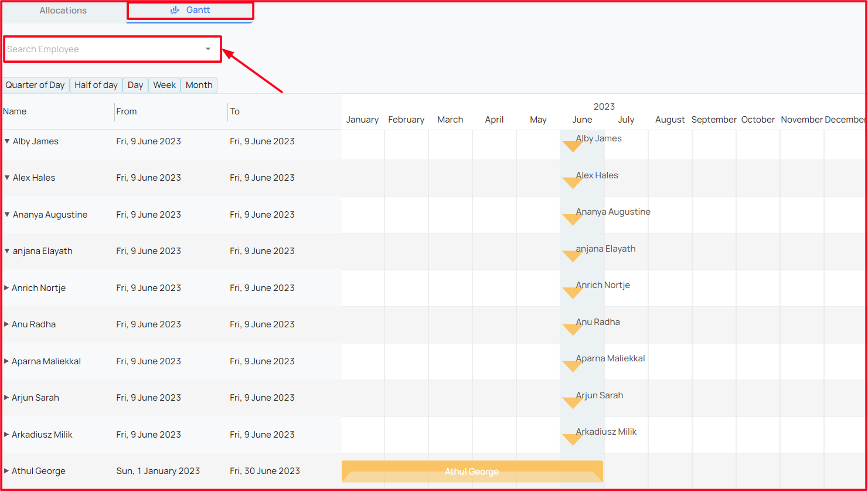Click From date 'Sun, 1 January 2023'
Image resolution: width=868 pixels, height=491 pixels.
point(158,471)
